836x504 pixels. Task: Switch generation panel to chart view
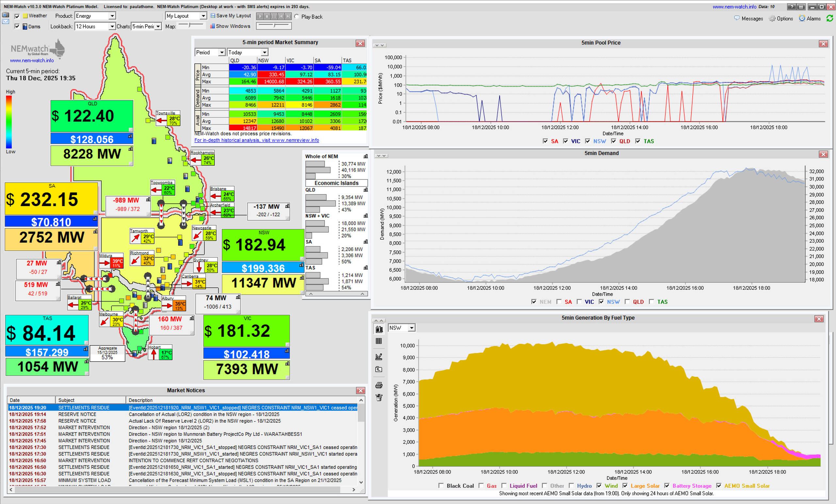click(379, 329)
